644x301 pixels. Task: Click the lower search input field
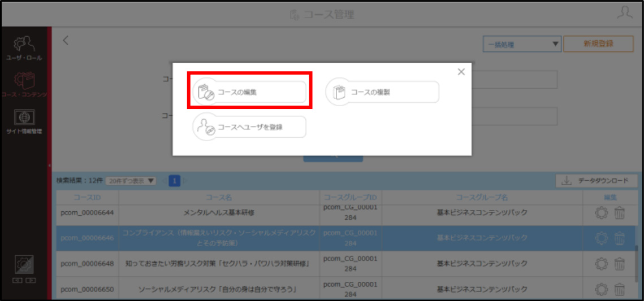coord(514,116)
